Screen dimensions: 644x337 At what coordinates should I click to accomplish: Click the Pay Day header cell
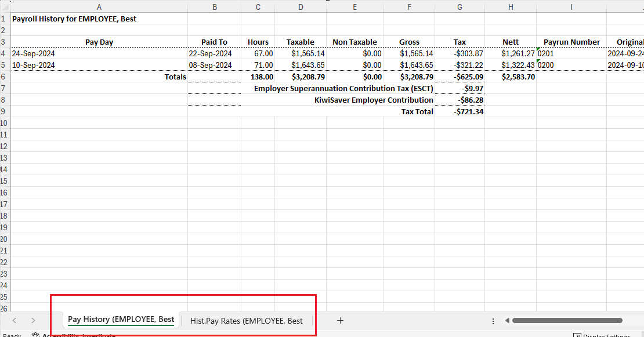tap(99, 42)
